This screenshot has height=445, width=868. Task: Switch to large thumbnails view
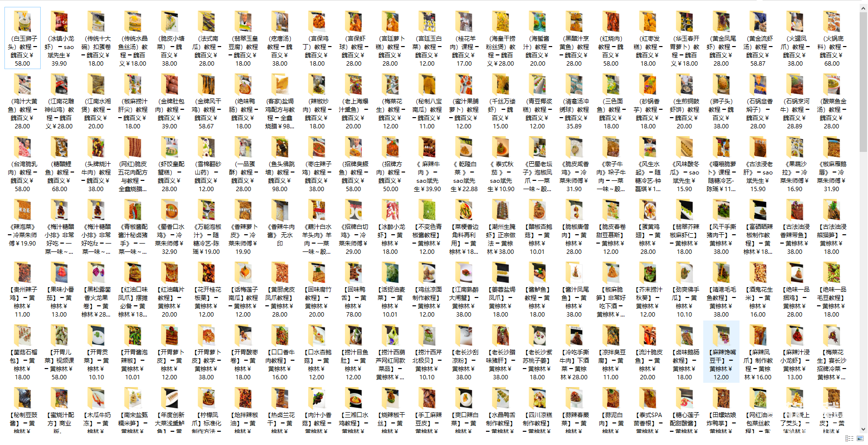pos(860,439)
